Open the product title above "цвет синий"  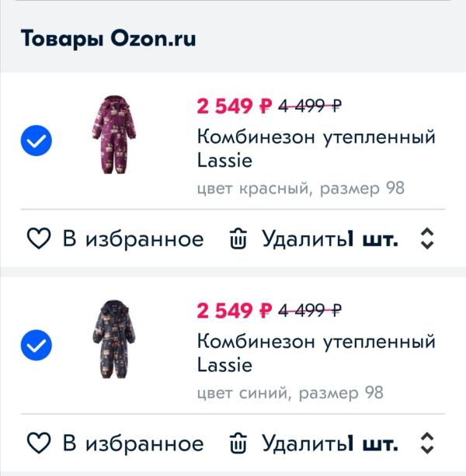(315, 353)
